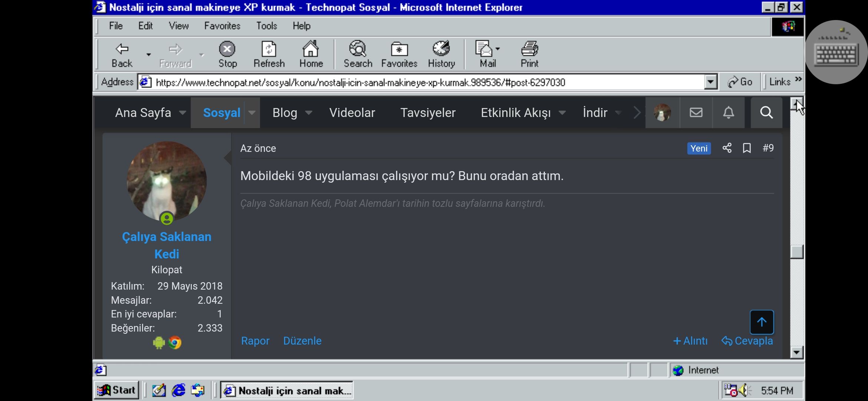Open the Favorites toolbar button
This screenshot has width=868, height=401.
399,55
